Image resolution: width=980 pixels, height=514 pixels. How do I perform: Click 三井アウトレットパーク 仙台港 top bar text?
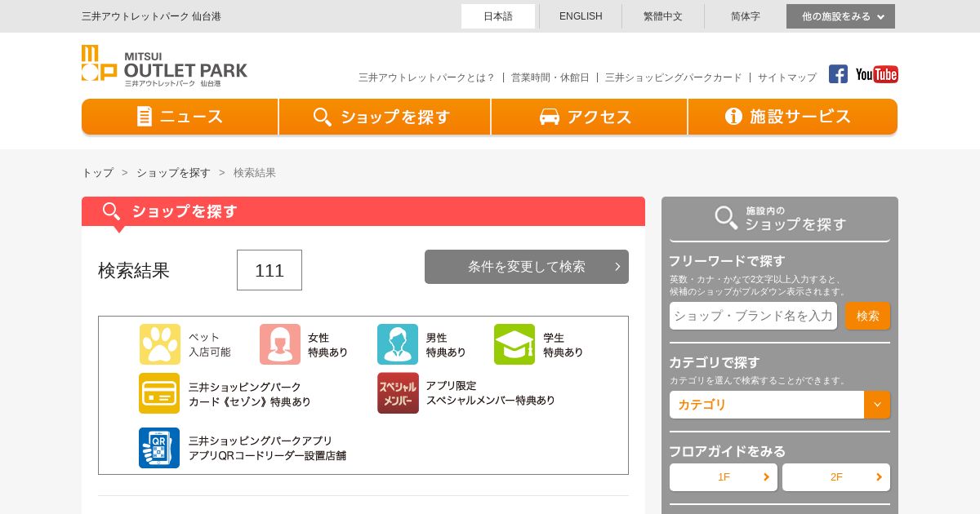tap(151, 16)
